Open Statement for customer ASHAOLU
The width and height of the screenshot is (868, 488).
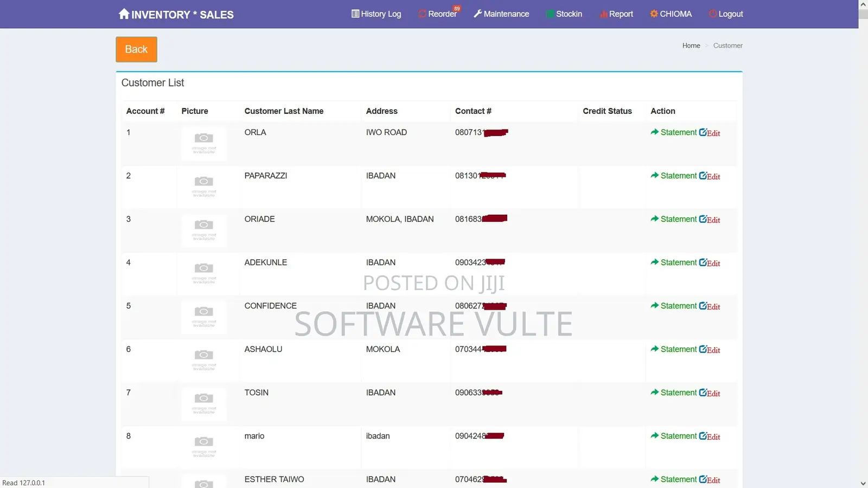point(674,349)
